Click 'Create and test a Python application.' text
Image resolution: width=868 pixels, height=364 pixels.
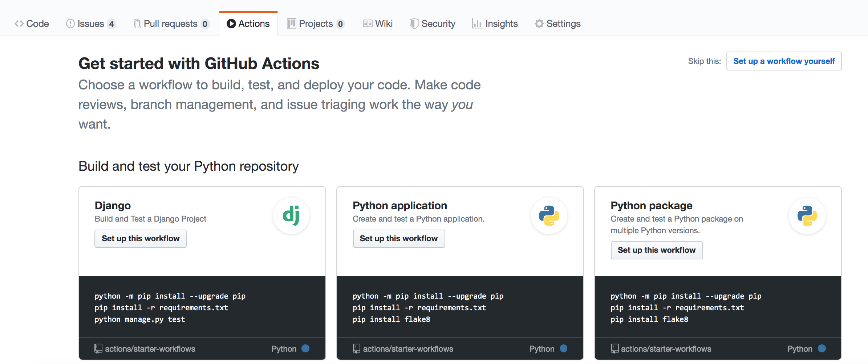pyautogui.click(x=418, y=219)
